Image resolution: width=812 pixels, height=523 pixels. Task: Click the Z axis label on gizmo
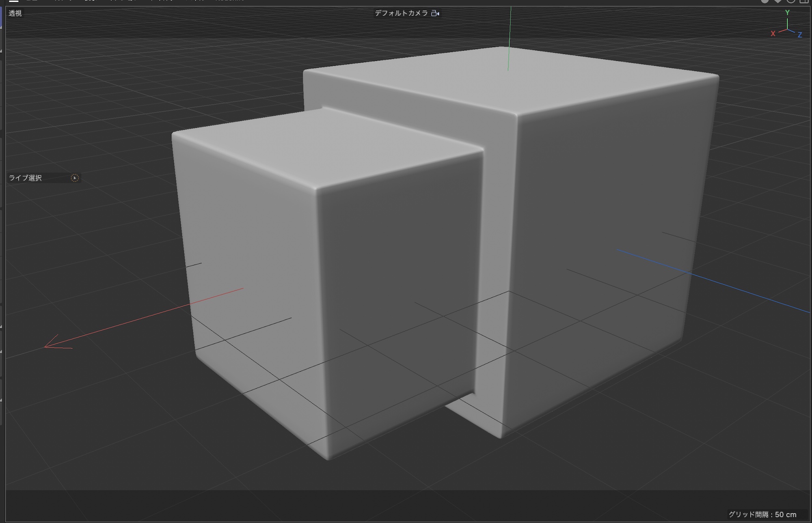pyautogui.click(x=800, y=35)
